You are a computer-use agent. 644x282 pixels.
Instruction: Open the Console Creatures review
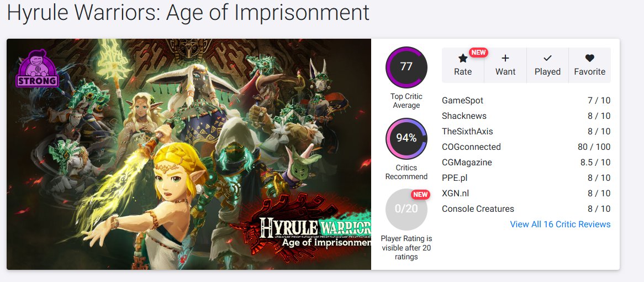coord(478,209)
